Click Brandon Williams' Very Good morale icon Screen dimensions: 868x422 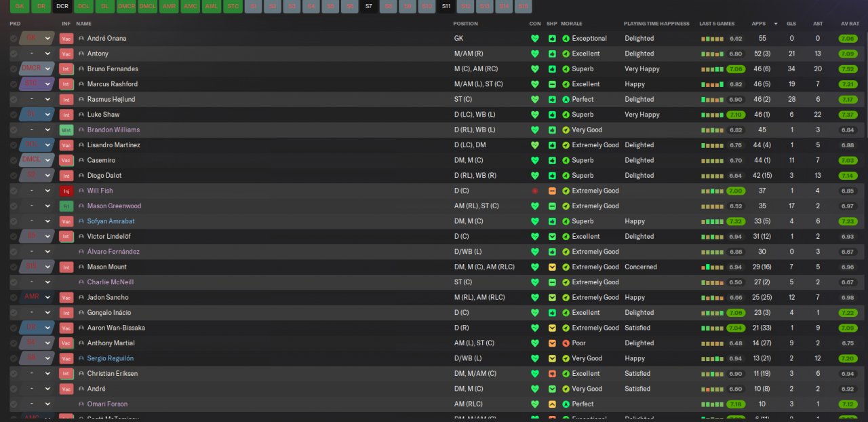(566, 130)
